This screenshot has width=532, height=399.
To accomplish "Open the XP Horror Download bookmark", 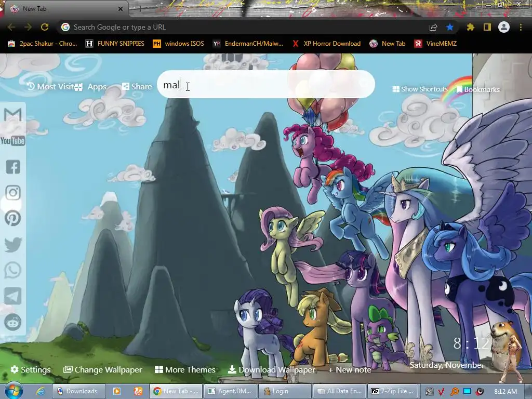I will click(326, 44).
